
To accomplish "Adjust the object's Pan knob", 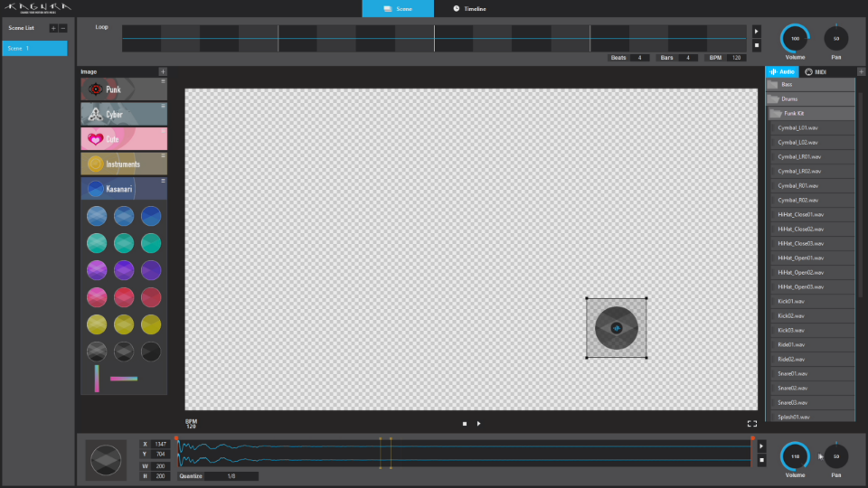I will [835, 456].
